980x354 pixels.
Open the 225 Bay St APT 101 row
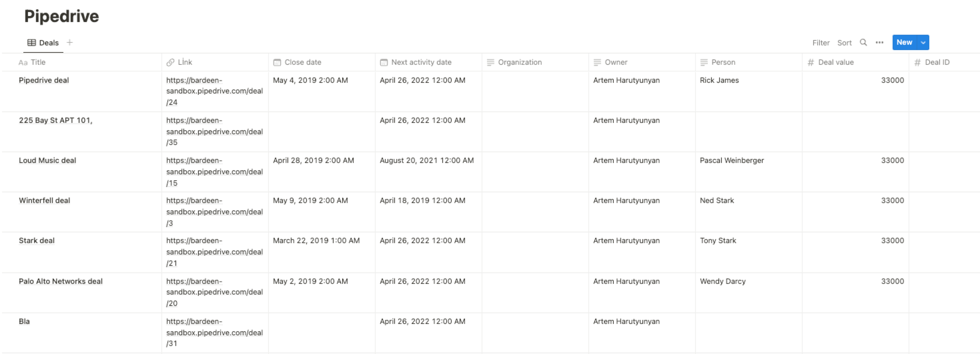(x=56, y=121)
